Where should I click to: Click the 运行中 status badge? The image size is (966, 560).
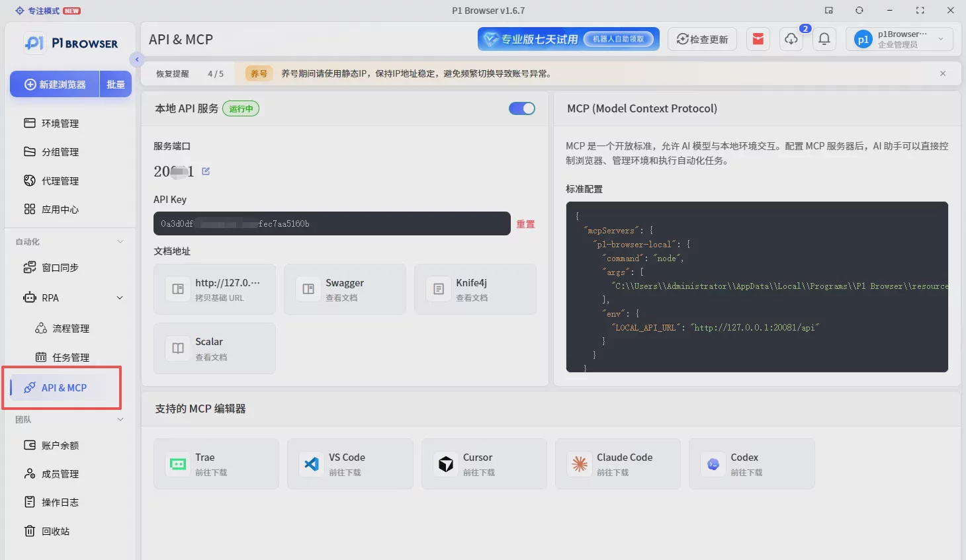[x=241, y=108]
